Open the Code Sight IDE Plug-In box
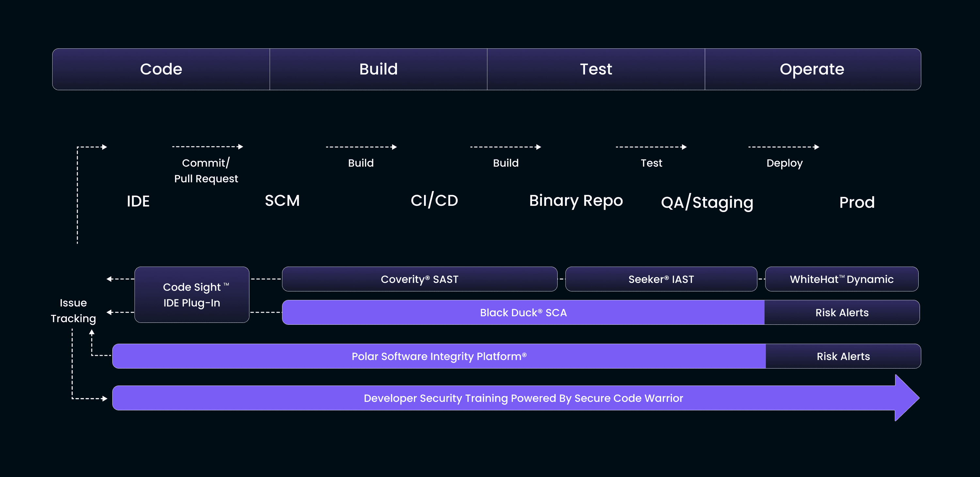The image size is (980, 477). pos(192,295)
